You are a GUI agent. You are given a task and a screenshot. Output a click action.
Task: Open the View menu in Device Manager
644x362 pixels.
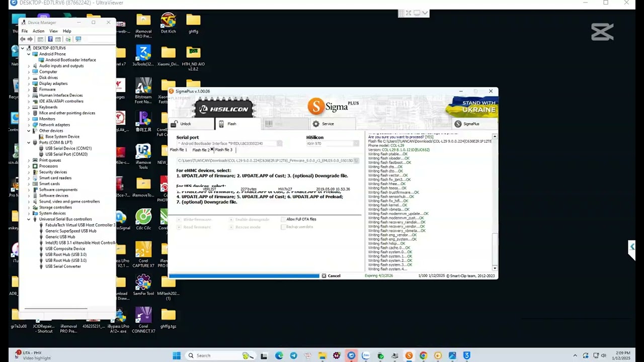[53, 31]
